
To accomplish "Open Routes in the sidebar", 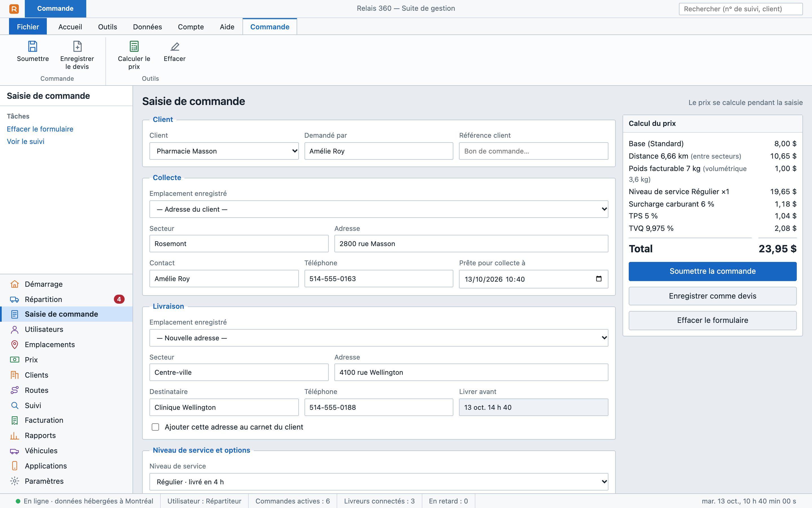I will (67, 390).
